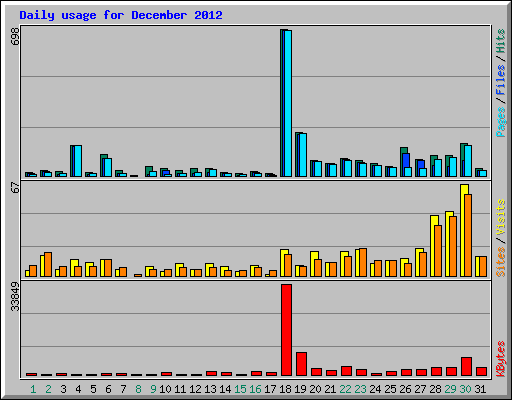Select the "Hits" legend label
The width and height of the screenshot is (512, 400).
[500, 41]
